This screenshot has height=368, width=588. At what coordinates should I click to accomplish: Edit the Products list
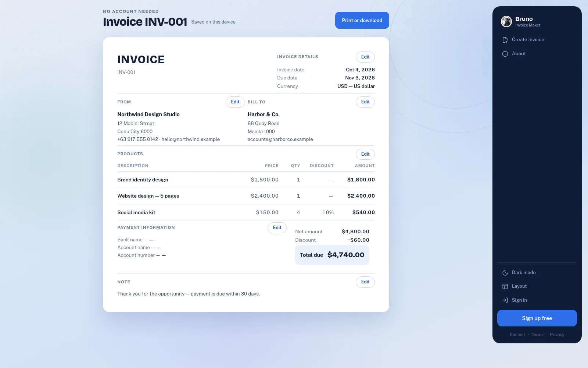pyautogui.click(x=365, y=154)
